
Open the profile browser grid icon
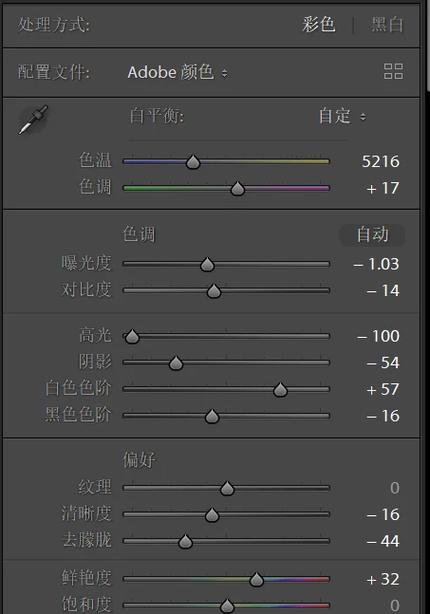pos(393,72)
